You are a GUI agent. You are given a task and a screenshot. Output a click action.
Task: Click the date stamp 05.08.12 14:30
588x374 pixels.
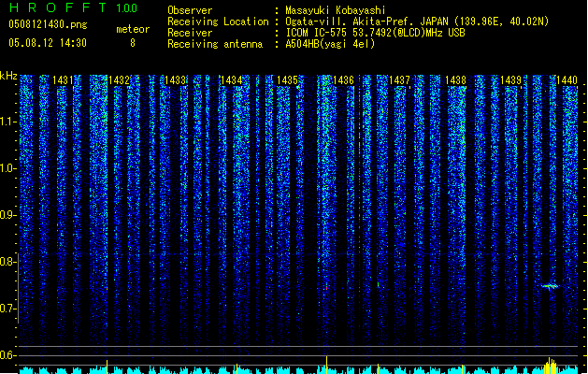tap(48, 42)
